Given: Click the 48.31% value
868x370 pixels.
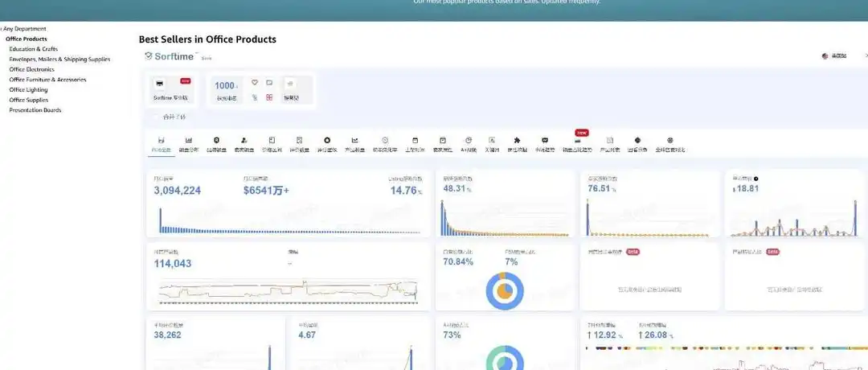Looking at the screenshot, I should (x=457, y=189).
